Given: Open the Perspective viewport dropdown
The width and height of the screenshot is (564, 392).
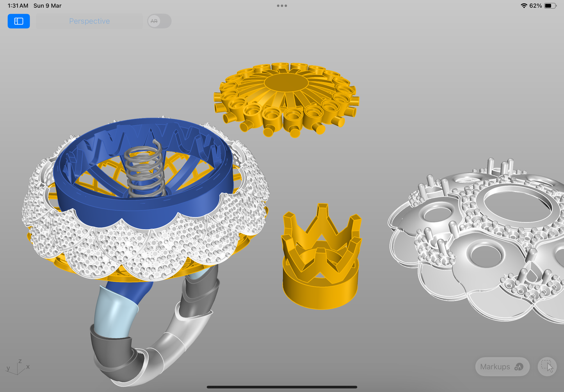Looking at the screenshot, I should [x=89, y=21].
